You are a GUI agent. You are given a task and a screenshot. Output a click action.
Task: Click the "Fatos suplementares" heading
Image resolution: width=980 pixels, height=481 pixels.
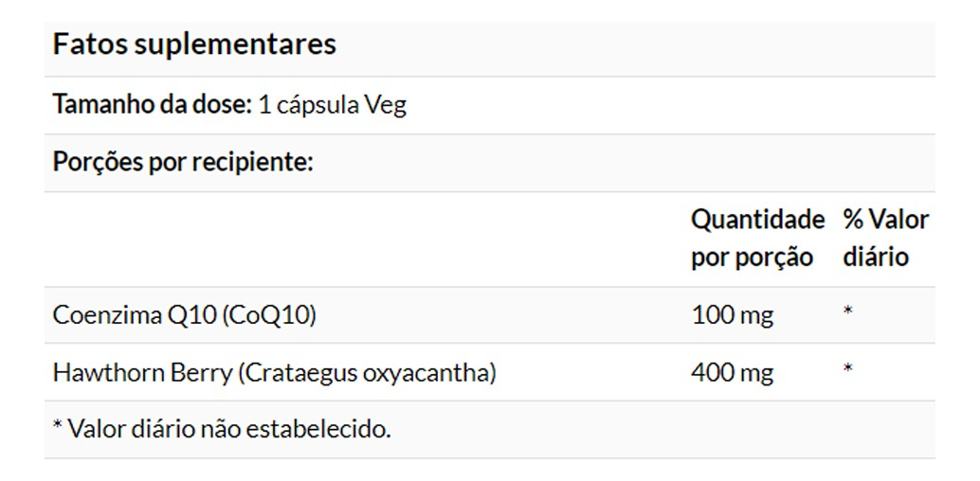194,45
